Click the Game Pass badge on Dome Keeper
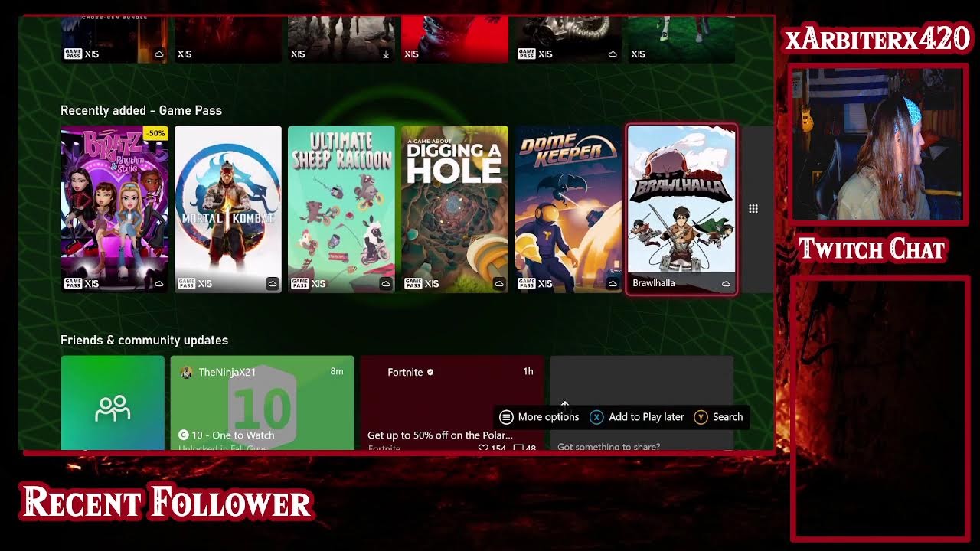The width and height of the screenshot is (980, 551). pos(526,283)
